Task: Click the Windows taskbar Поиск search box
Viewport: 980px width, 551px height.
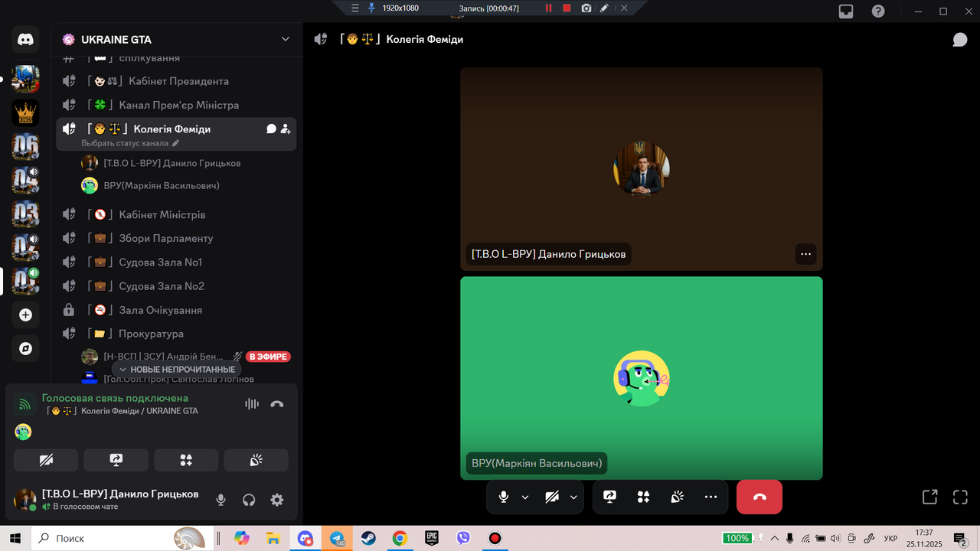Action: pos(122,538)
